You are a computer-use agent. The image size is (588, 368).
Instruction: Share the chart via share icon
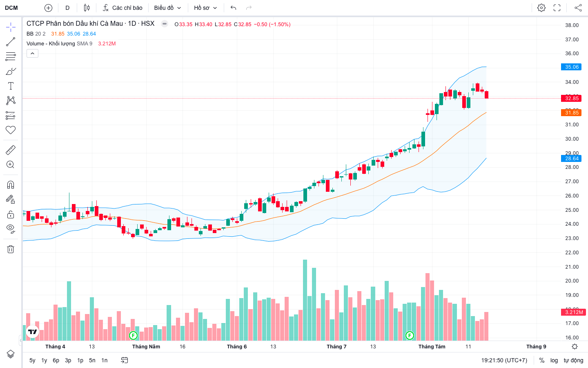pos(578,8)
